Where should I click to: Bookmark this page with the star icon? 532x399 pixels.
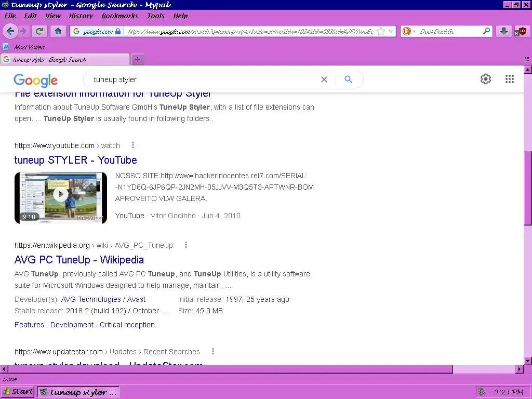tap(381, 31)
